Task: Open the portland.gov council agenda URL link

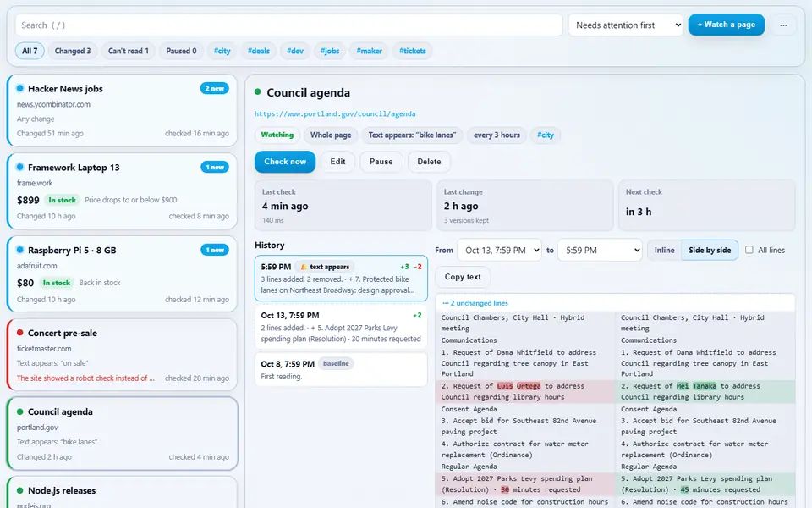Action: tap(335, 114)
